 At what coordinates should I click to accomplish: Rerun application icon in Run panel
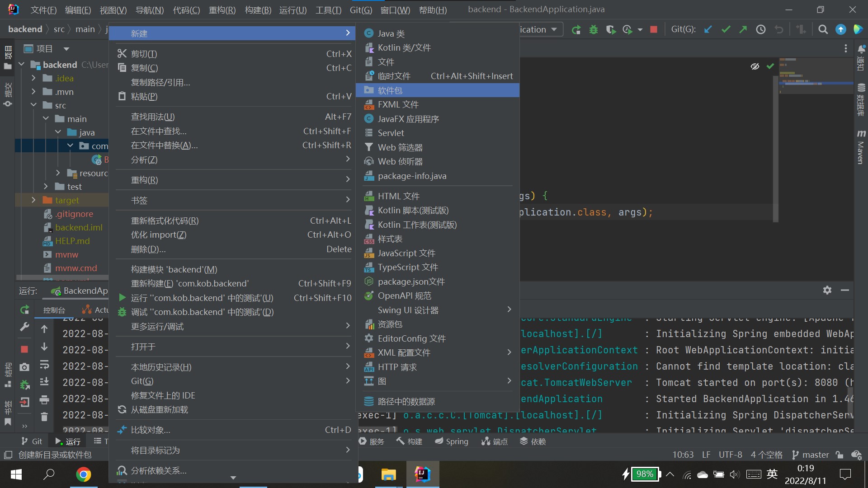(x=25, y=310)
